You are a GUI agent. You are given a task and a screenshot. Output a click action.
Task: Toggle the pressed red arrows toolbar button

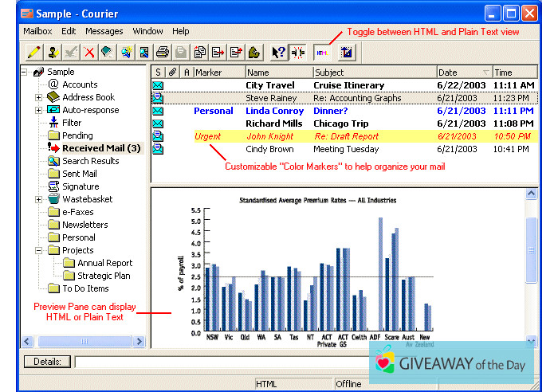[297, 53]
